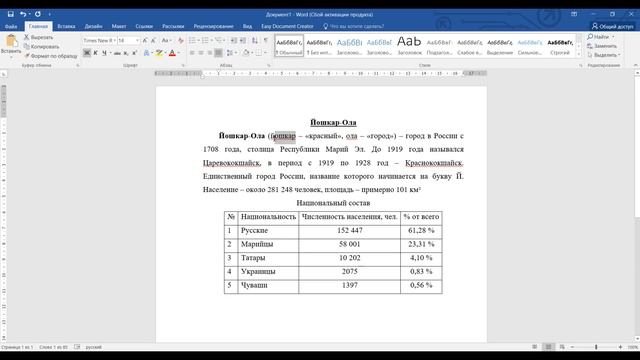This screenshot has width=640, height=360.
Task: Apply the Без интервала style
Action: pyautogui.click(x=319, y=46)
